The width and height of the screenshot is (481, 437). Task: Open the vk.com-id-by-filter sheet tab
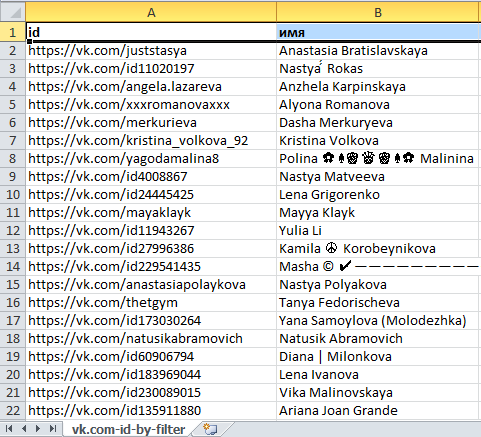pos(129,429)
